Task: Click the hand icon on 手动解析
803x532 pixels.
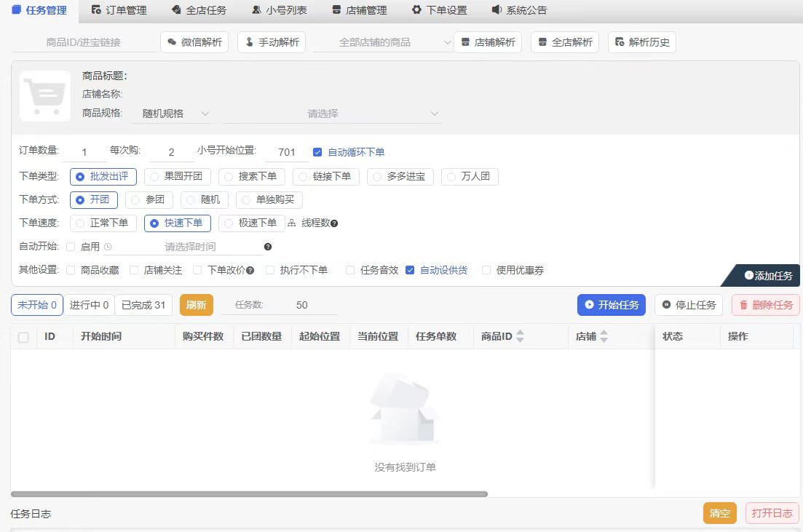Action: click(x=250, y=42)
